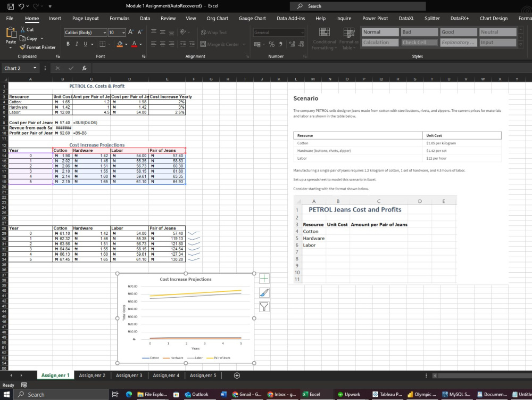
Task: Open the Paste options arrow
Action: click(x=11, y=48)
